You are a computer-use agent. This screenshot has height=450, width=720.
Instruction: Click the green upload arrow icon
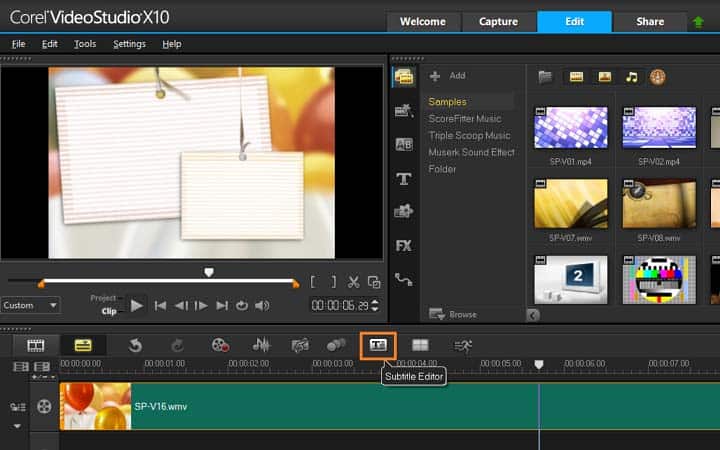[x=698, y=22]
